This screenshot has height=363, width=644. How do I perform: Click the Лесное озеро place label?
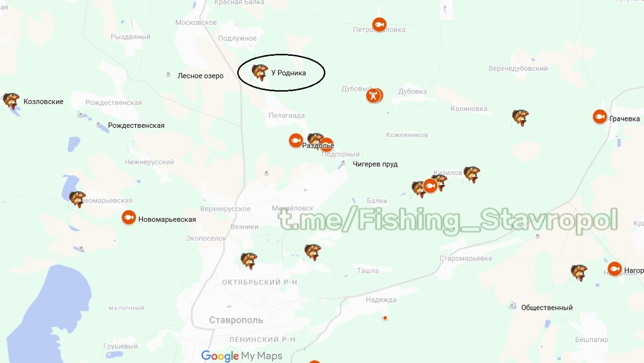point(200,76)
